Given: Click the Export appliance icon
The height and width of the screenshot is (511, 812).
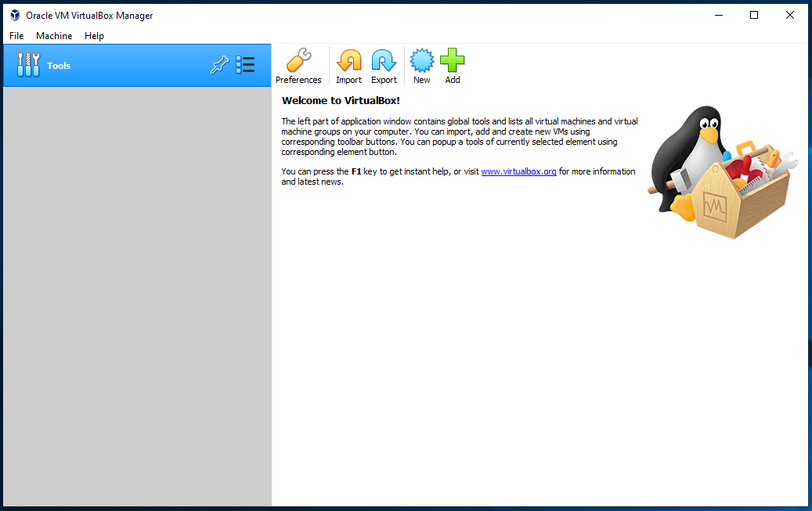Looking at the screenshot, I should [x=384, y=60].
